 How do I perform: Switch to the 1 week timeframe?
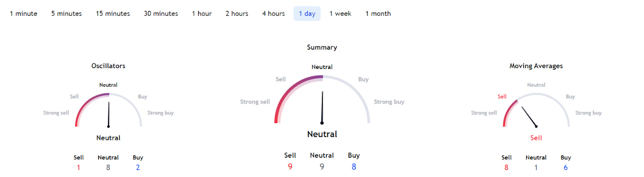pos(340,14)
